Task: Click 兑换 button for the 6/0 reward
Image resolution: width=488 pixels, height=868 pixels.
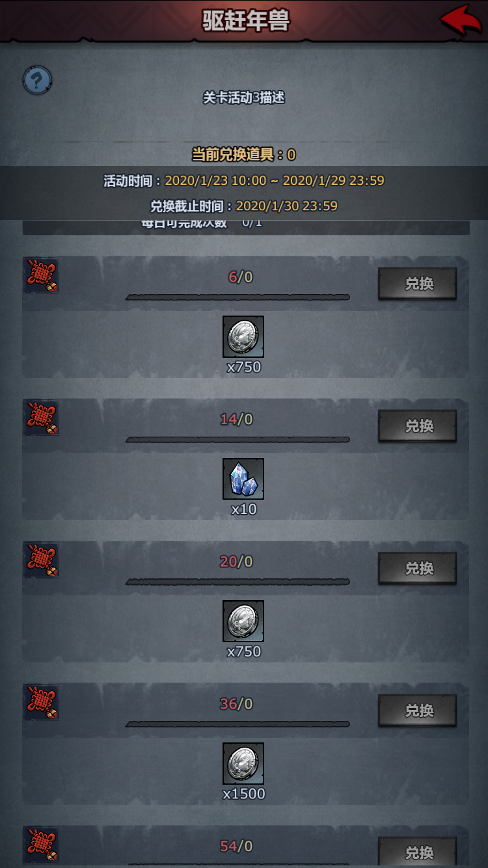Action: (x=418, y=284)
